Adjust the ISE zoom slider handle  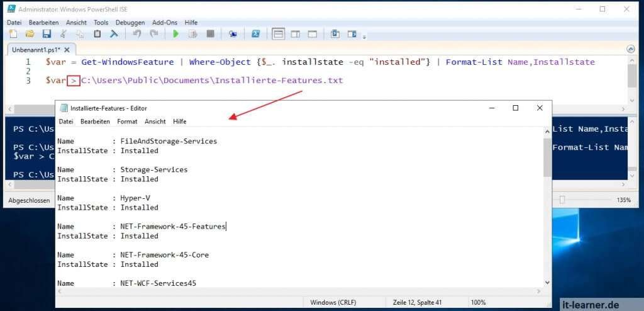[562, 200]
